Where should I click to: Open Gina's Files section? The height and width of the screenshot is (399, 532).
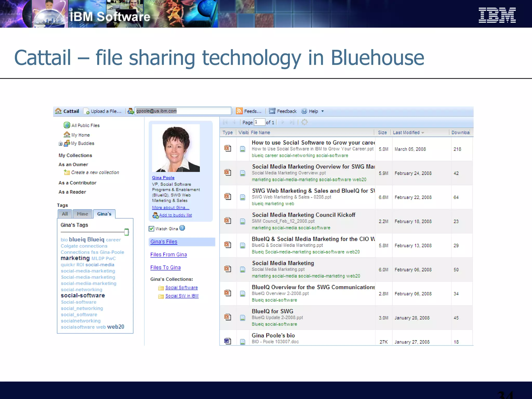coord(164,242)
